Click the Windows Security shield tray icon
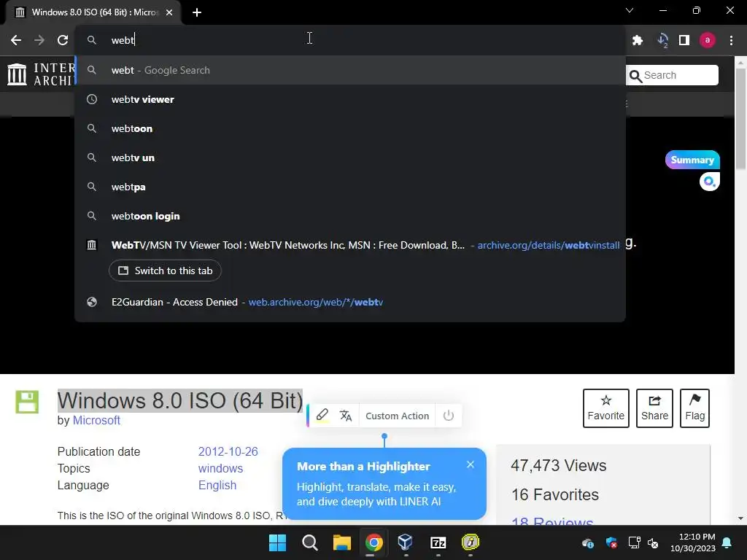Image resolution: width=747 pixels, height=560 pixels. coord(612,542)
